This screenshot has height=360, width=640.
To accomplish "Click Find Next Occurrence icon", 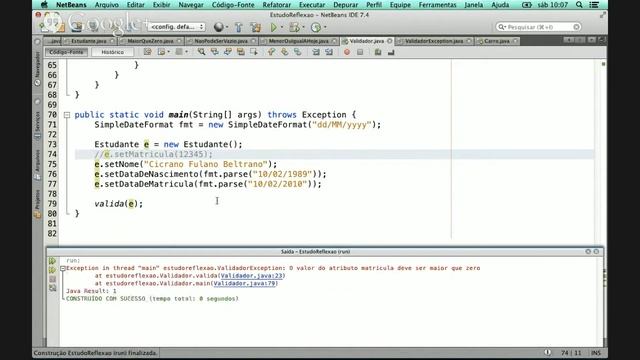I will coord(228,52).
